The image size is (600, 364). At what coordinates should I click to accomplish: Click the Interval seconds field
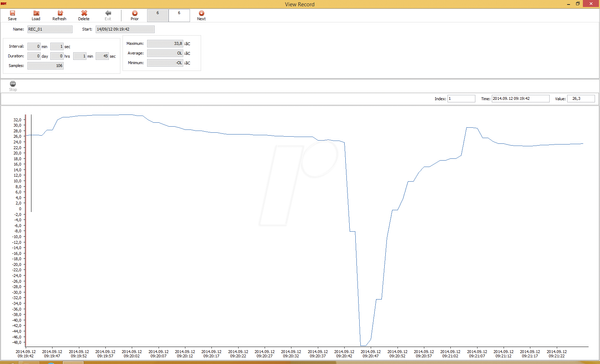pos(57,46)
